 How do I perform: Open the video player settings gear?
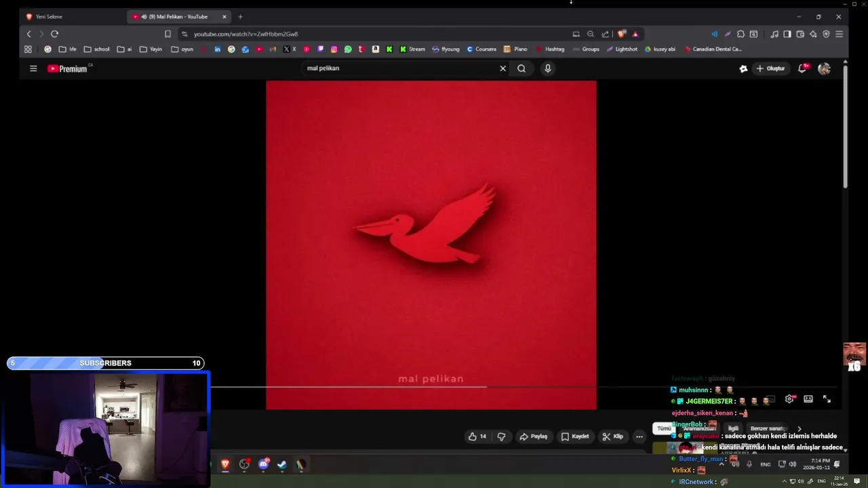789,399
